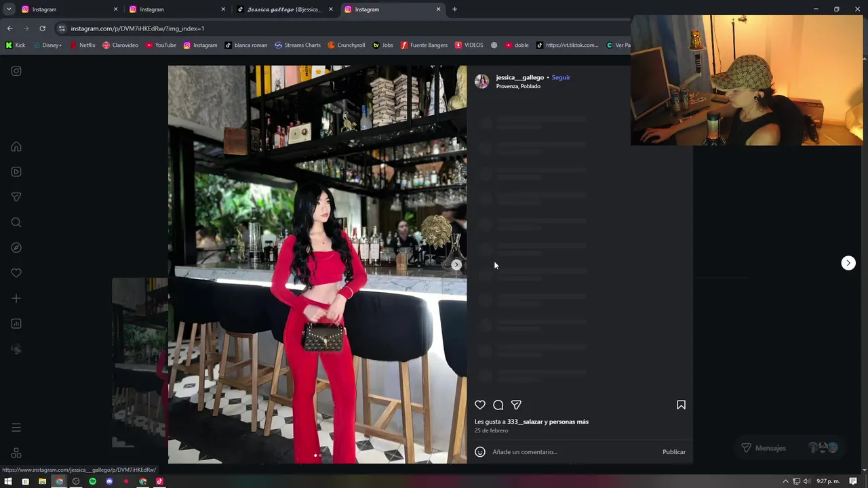
Task: Open the profile avatar in sidebar
Action: point(16,349)
